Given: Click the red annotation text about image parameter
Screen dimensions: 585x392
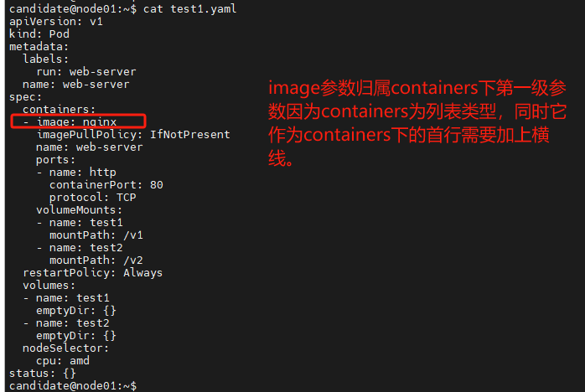Looking at the screenshot, I should (419, 122).
